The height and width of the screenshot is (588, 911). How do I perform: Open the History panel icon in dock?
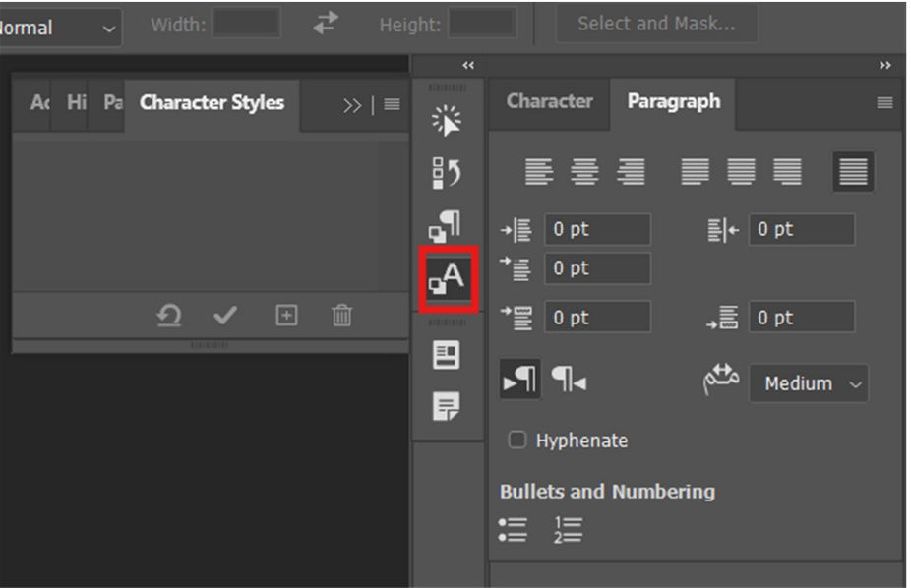click(x=447, y=173)
